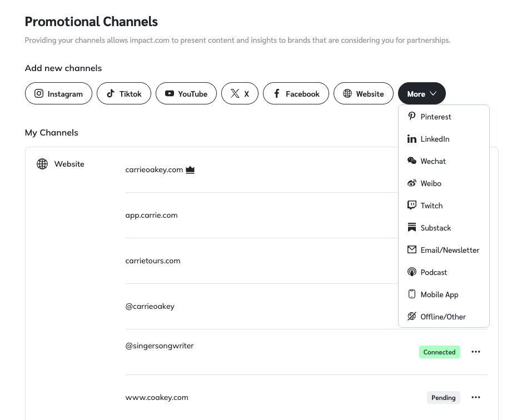Click the Twitch logo icon
The image size is (522, 420).
412,206
